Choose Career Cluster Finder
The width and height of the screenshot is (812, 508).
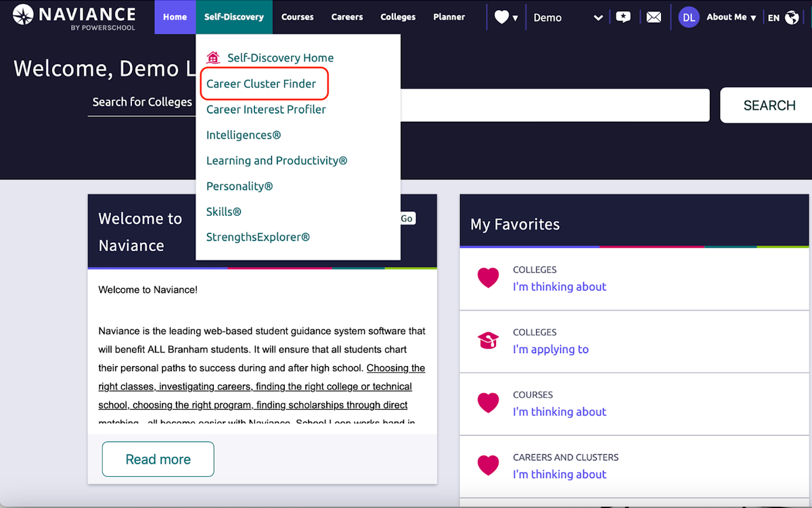point(261,84)
